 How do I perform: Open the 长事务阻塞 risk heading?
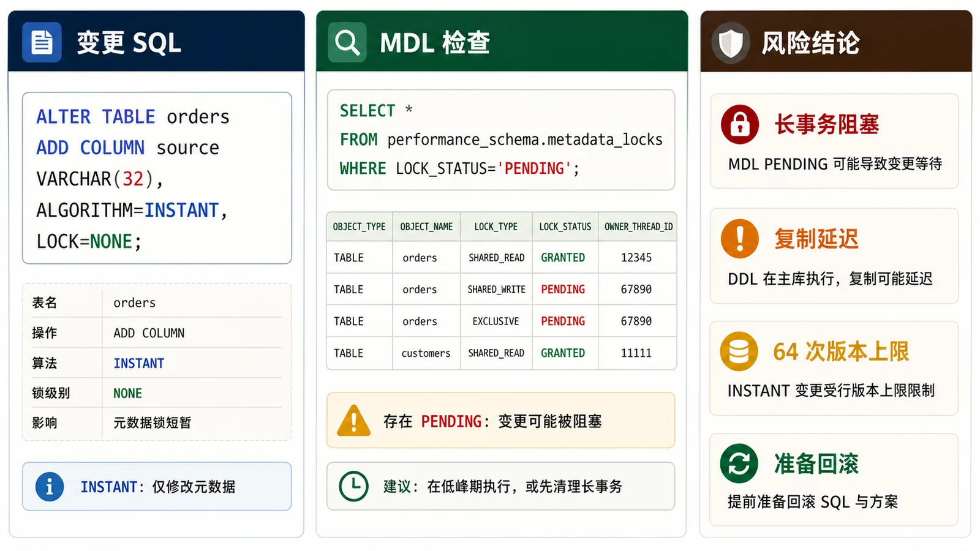[826, 124]
